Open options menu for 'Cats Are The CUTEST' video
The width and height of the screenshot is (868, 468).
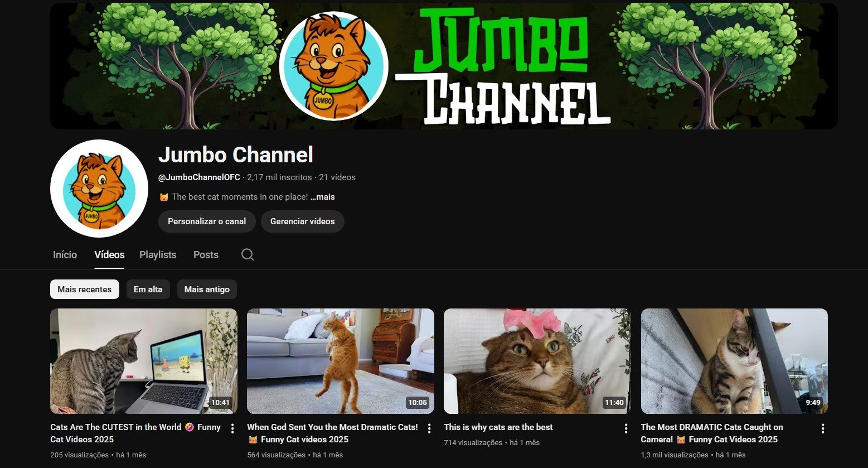pos(232,428)
